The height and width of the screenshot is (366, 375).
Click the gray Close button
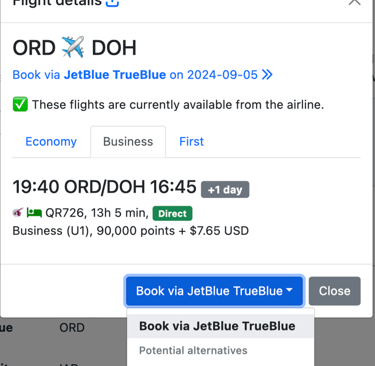click(335, 291)
